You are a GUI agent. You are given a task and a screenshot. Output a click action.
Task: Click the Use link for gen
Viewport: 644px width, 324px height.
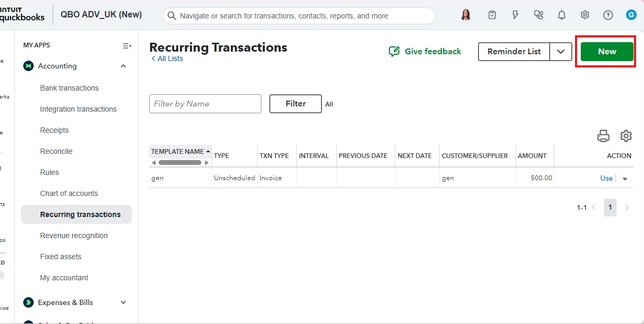[607, 178]
